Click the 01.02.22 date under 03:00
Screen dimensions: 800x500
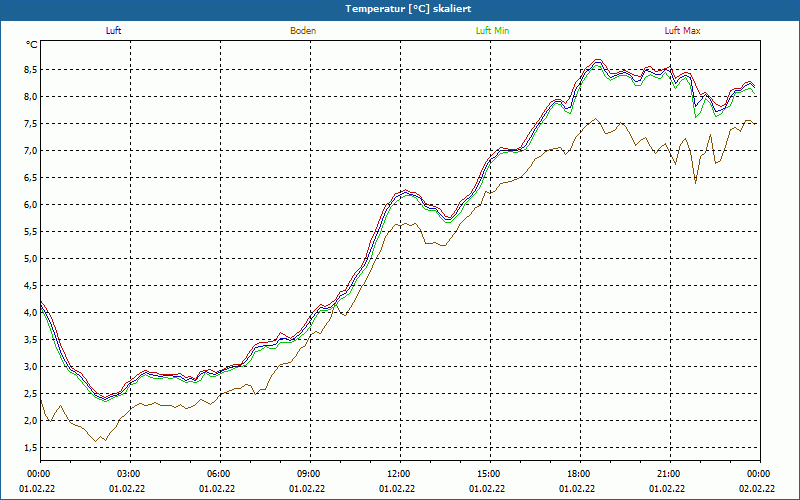pos(127,488)
